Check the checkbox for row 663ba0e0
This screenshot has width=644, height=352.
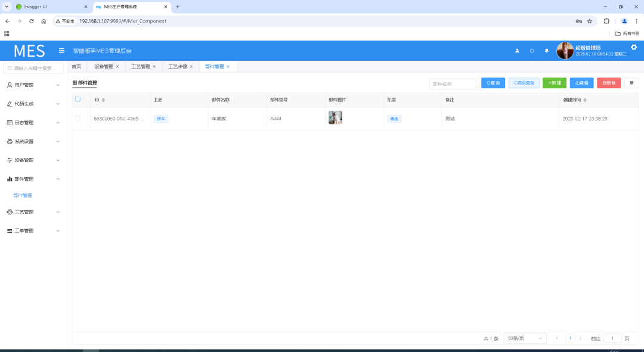pos(78,118)
